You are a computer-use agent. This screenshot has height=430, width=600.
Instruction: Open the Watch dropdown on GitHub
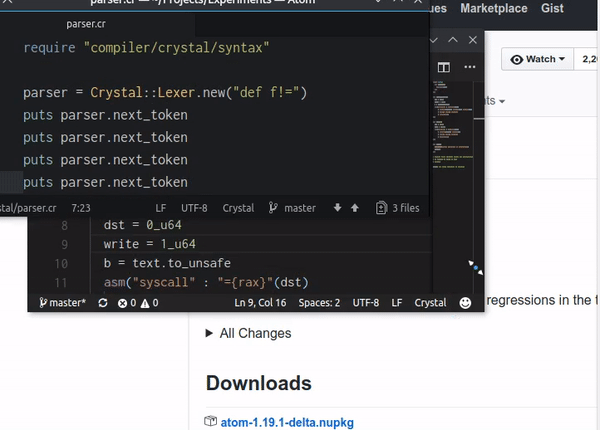538,59
